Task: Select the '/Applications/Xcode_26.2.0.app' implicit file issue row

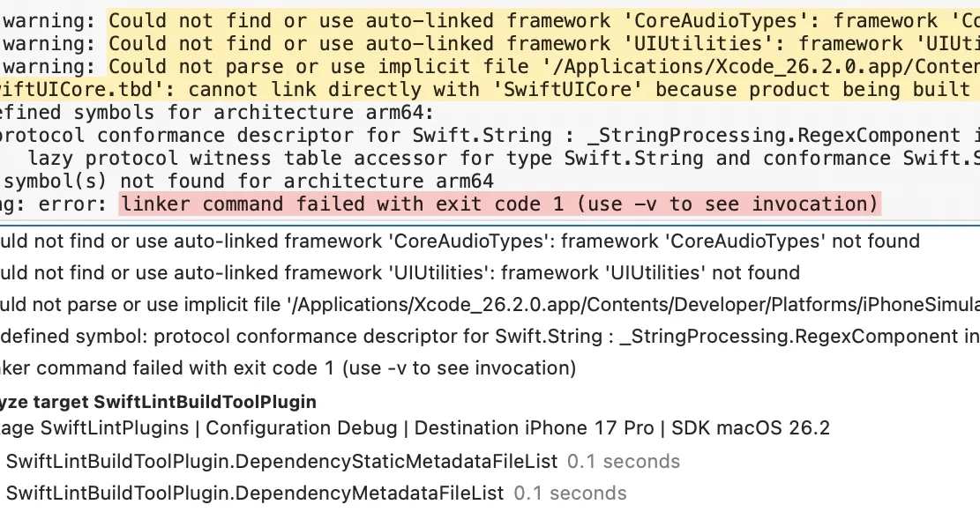Action: point(485,305)
